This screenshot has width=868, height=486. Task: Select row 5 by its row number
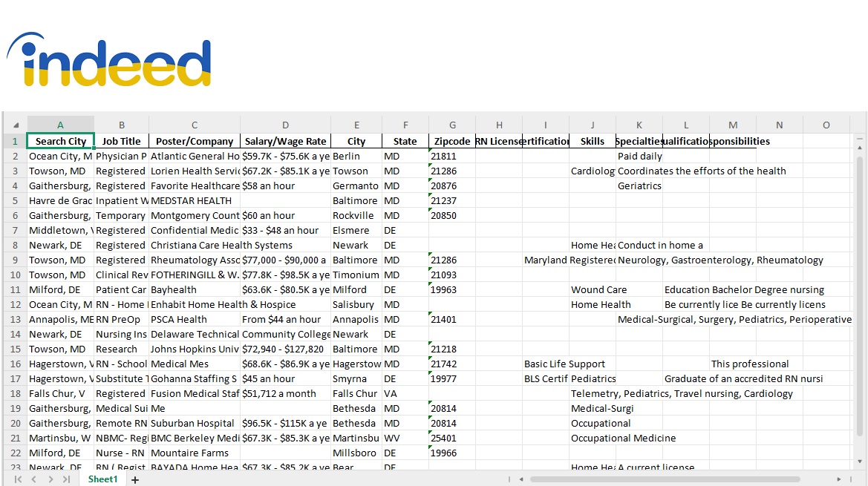point(15,200)
